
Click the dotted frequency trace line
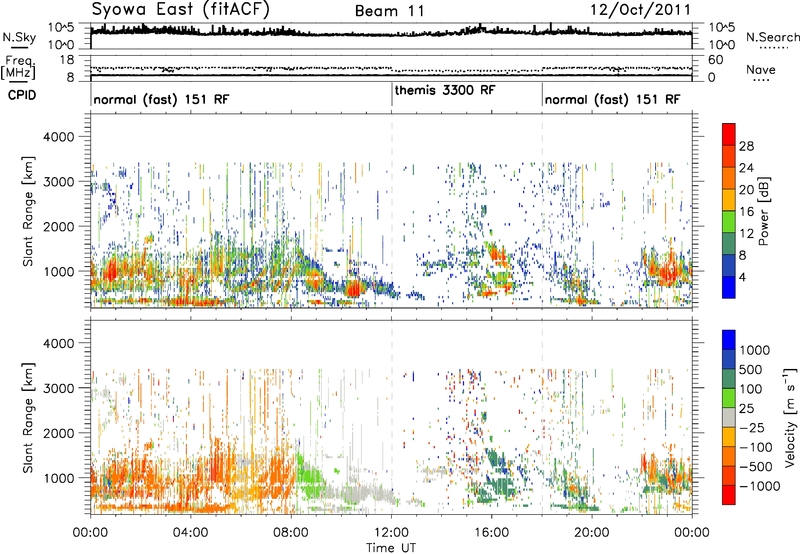(x=391, y=68)
